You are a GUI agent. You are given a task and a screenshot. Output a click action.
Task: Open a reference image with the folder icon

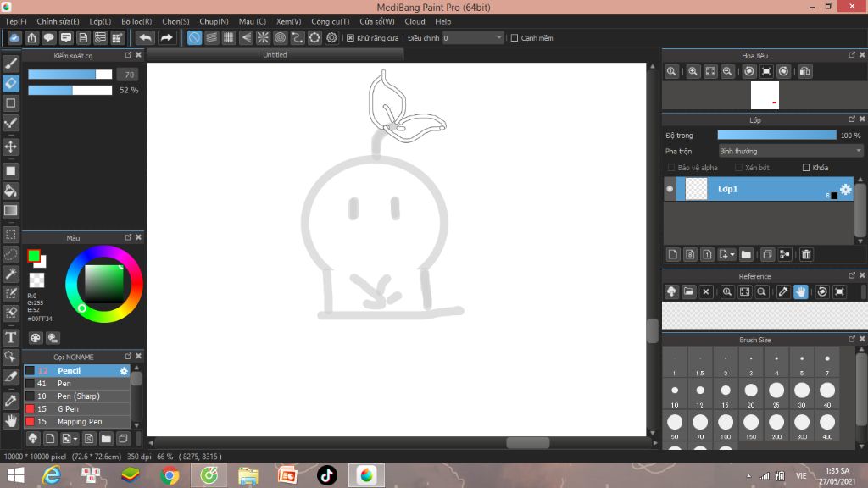[x=688, y=291]
